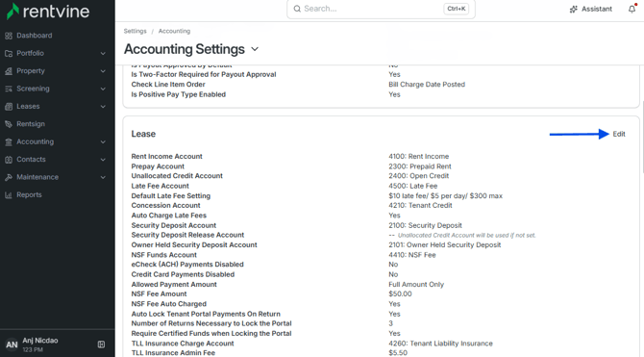The image size is (644, 357).
Task: Expand the Maintenance menu chevron
Action: click(103, 177)
